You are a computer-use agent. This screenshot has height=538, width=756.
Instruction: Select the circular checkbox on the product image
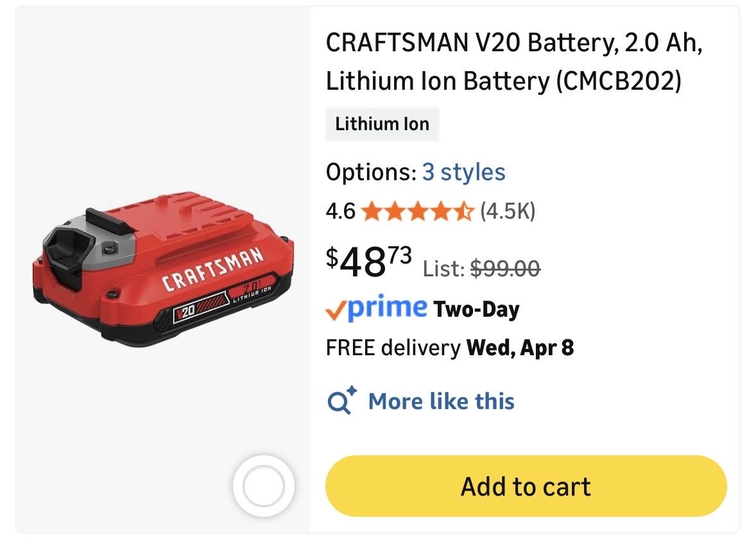pyautogui.click(x=264, y=486)
